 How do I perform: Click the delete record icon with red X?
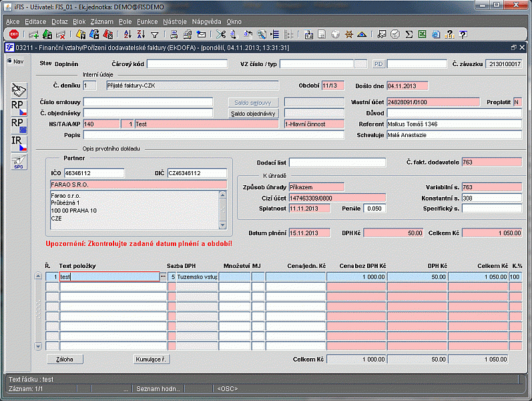pos(60,34)
